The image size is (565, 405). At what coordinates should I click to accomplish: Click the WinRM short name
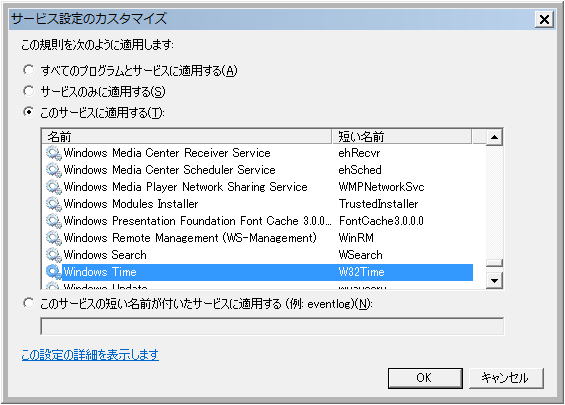coord(356,238)
